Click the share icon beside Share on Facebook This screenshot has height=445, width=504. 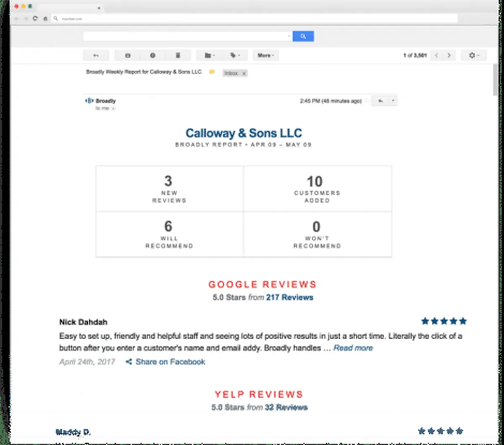tap(129, 362)
